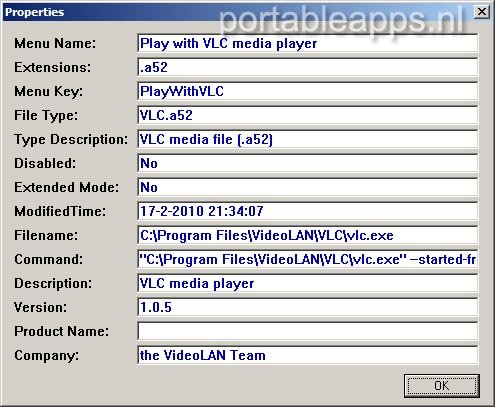
Task: Click the Filename field with vlc.exe path
Action: pyautogui.click(x=308, y=235)
